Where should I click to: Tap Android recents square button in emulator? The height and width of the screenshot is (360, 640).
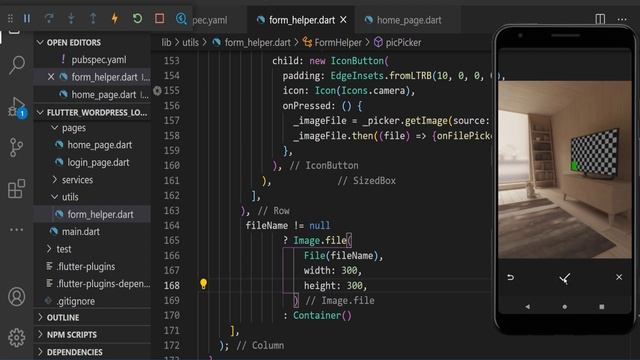point(602,307)
